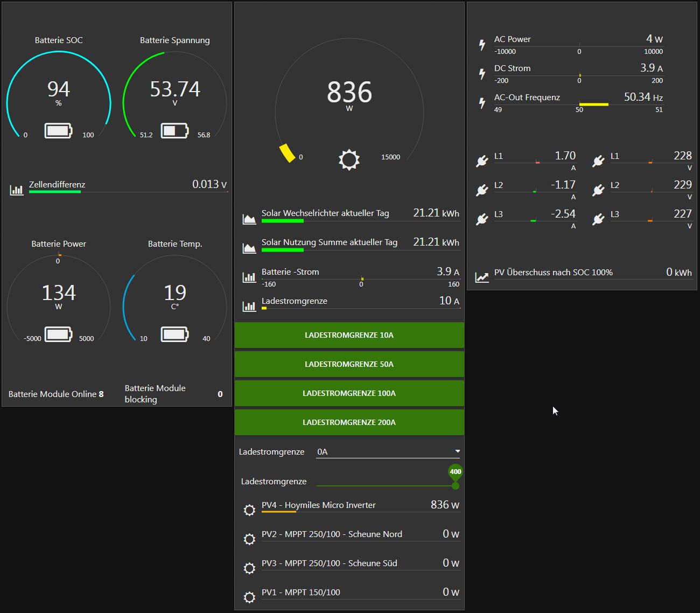This screenshot has width=700, height=613.
Task: Click the Batterie Module blocking label
Action: [155, 394]
